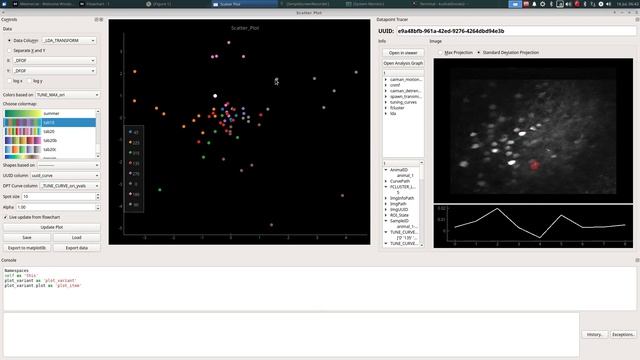640x360 pixels.
Task: Expand the tuning_curves tree node
Action: (x=386, y=102)
